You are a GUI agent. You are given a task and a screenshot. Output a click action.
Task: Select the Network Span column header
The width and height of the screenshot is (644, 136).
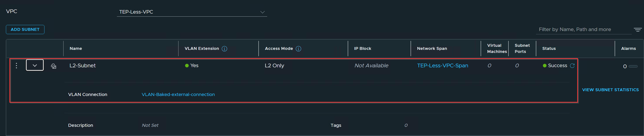click(x=432, y=48)
